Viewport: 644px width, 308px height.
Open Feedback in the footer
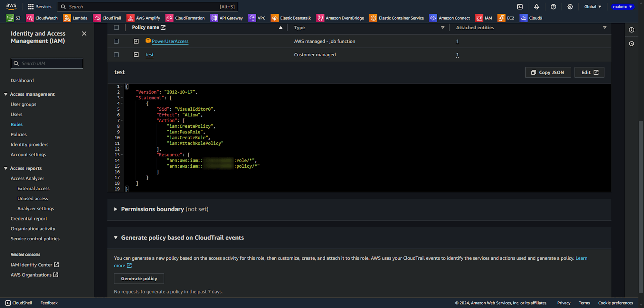click(x=49, y=303)
